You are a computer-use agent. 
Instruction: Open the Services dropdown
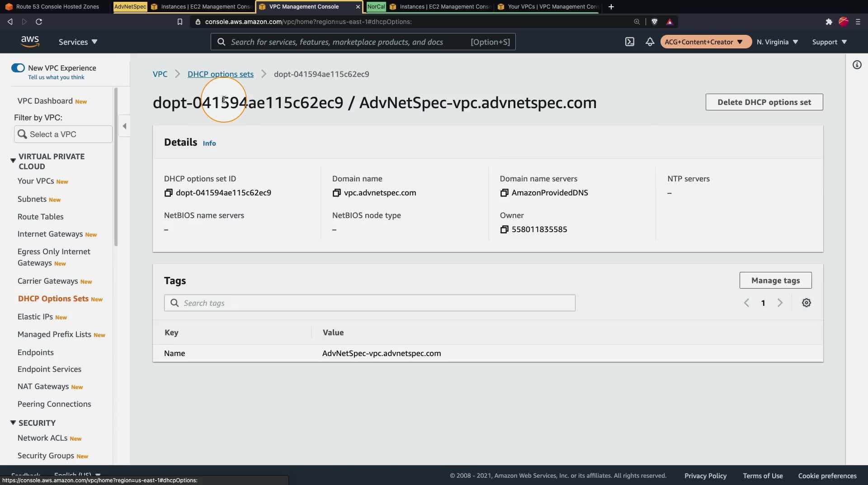(78, 42)
